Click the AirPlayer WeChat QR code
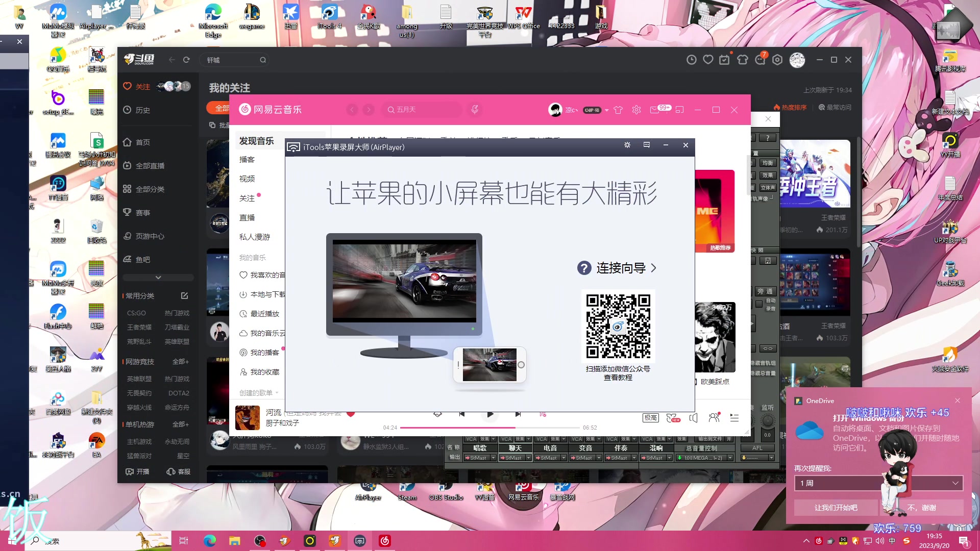980x551 pixels. tap(618, 326)
